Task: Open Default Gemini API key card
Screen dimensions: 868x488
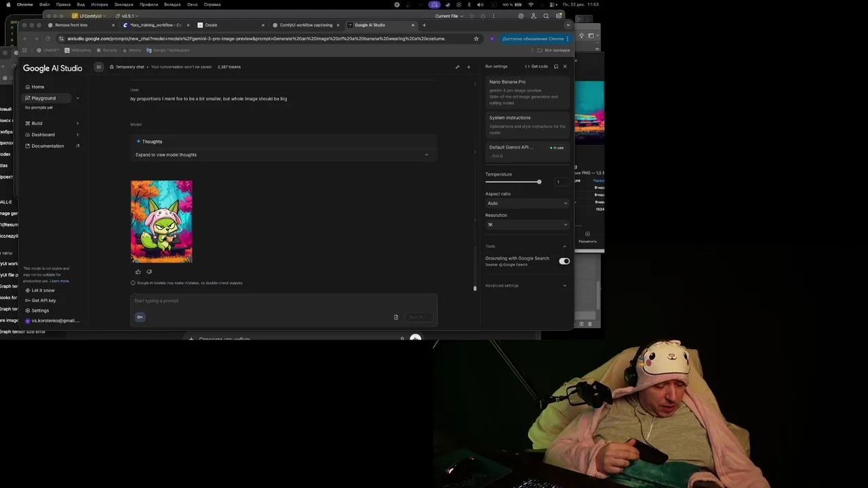Action: point(527,150)
